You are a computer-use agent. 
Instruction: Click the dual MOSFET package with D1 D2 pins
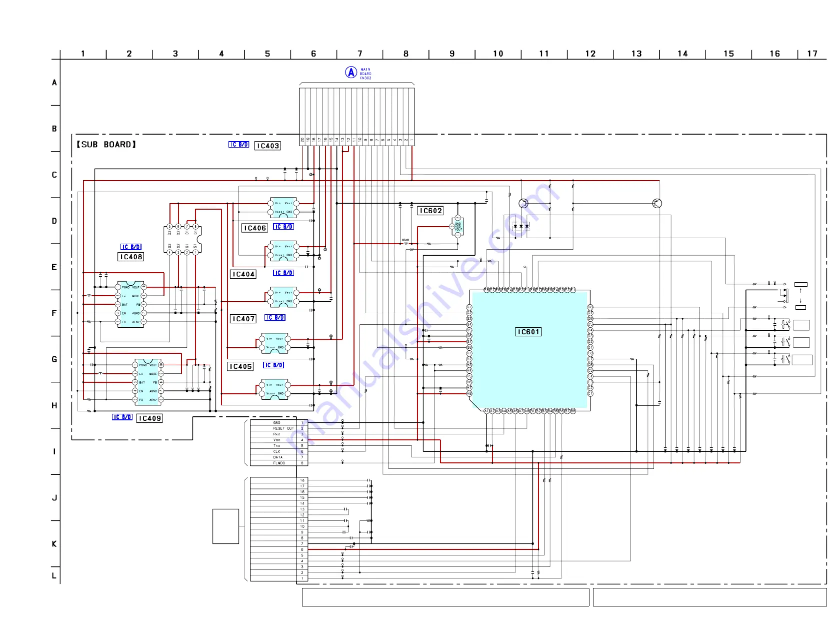[182, 239]
